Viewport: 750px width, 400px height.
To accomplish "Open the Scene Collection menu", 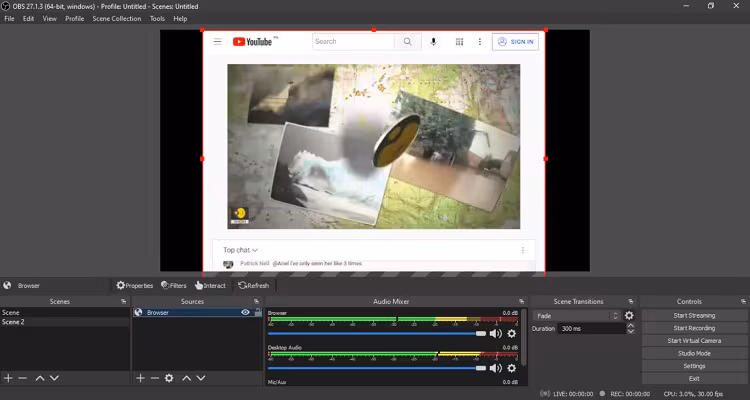I will [x=117, y=19].
